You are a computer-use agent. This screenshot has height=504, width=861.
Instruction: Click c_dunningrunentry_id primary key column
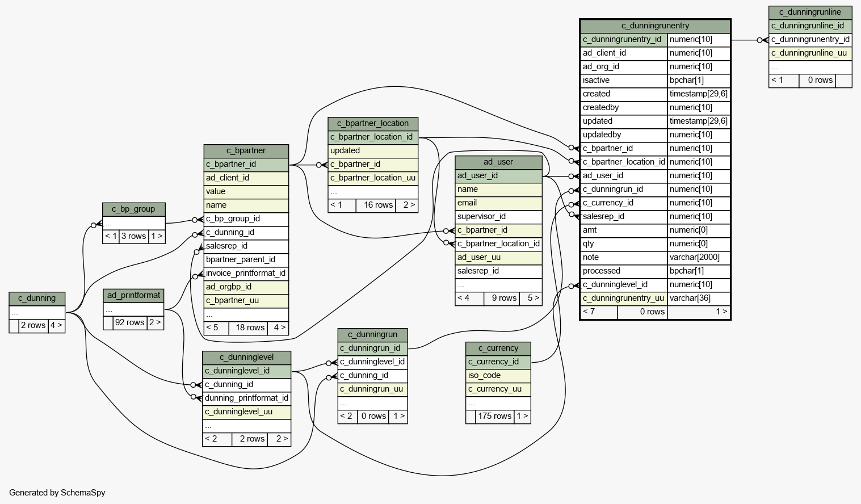(624, 40)
